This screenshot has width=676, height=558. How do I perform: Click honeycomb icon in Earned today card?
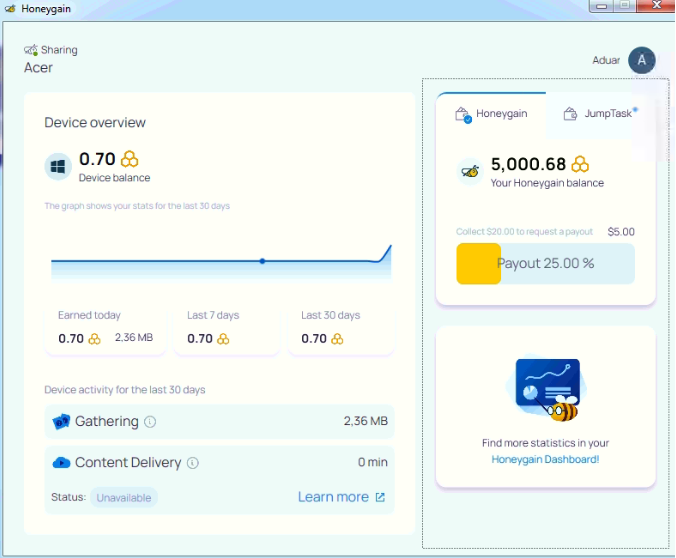(x=94, y=339)
